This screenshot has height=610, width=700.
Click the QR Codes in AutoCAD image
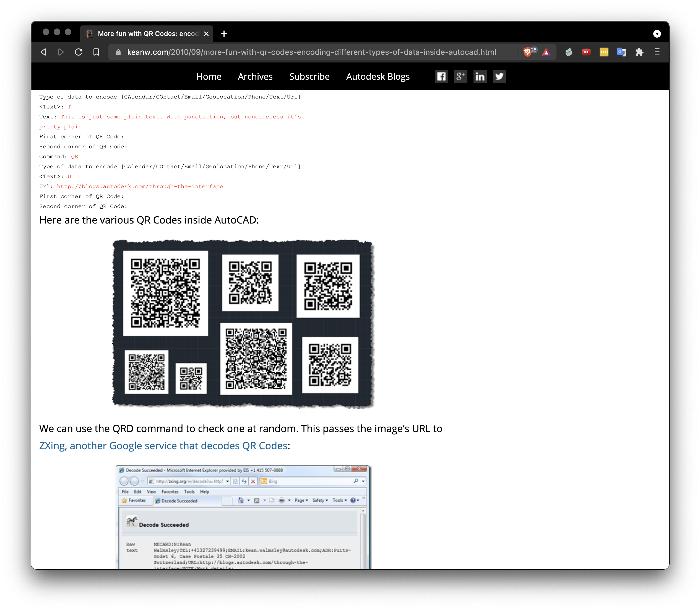click(x=243, y=323)
